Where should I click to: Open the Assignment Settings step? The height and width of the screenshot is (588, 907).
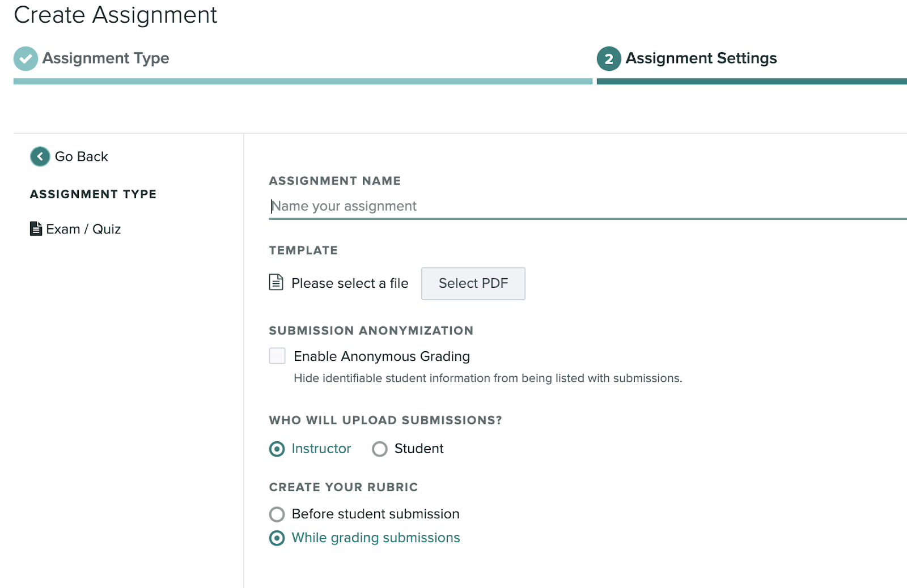[701, 58]
